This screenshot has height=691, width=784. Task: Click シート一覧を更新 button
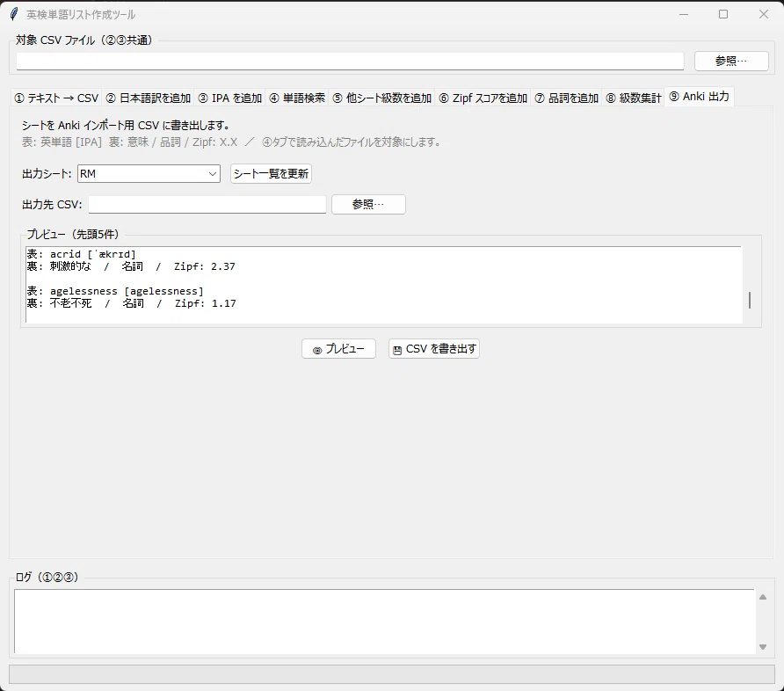click(x=271, y=173)
